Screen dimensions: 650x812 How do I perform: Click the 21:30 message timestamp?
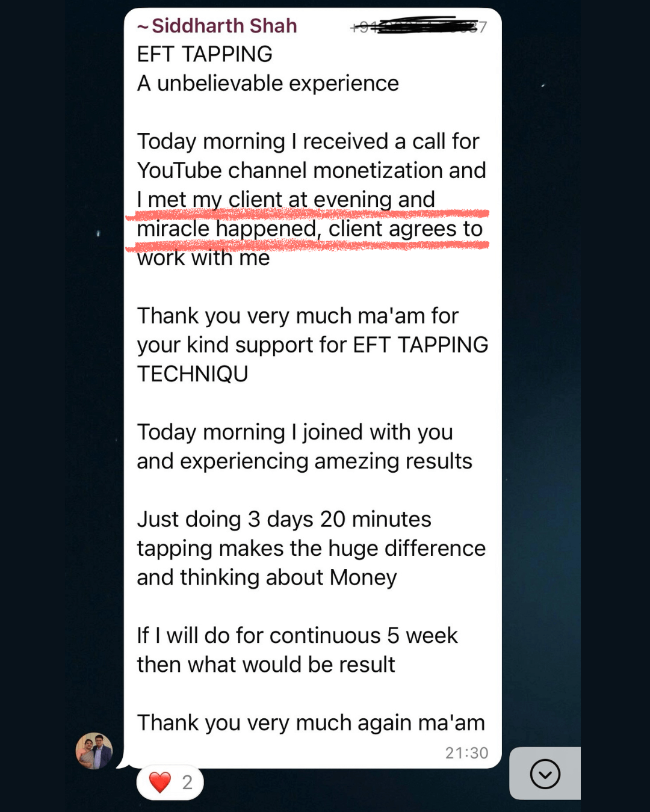466,753
